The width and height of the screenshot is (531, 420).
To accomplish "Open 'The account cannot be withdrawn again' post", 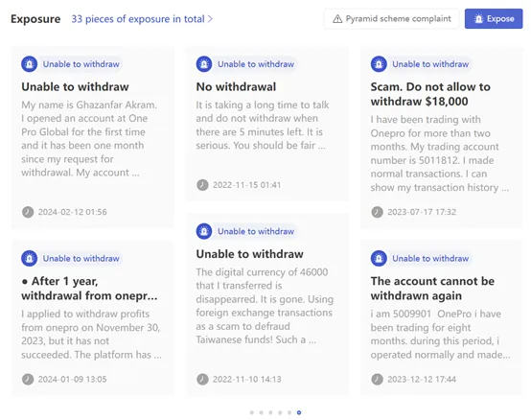I will (432, 289).
